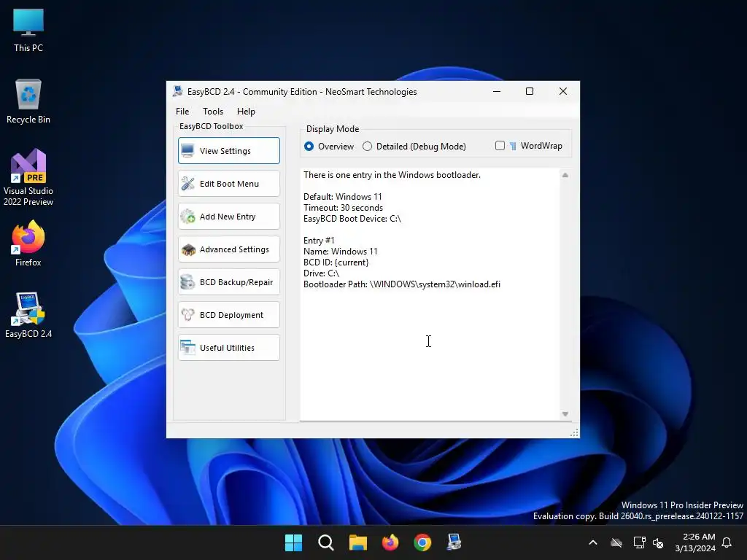Maximize the EasyBCD window
Screen dimensions: 747x560
(530, 91)
